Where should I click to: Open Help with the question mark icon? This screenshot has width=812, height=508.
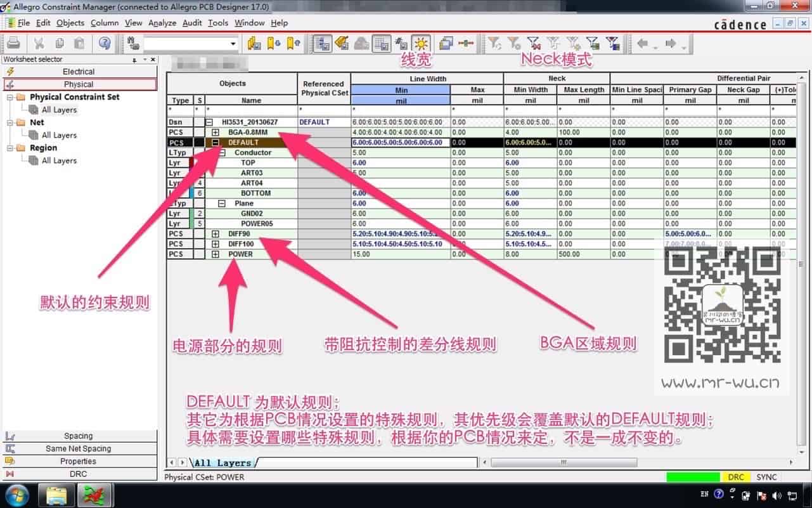click(x=105, y=43)
